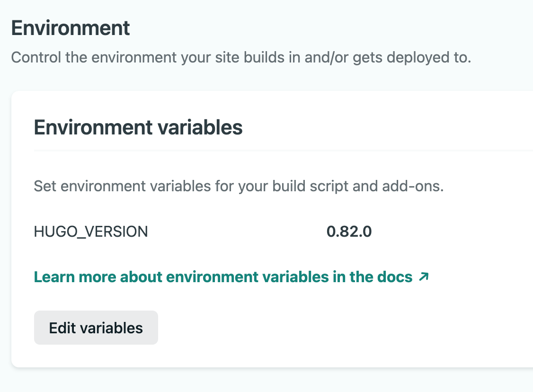Screen dimensions: 533x392
Task: Click the 'Control the environment' description text
Action: [240, 58]
